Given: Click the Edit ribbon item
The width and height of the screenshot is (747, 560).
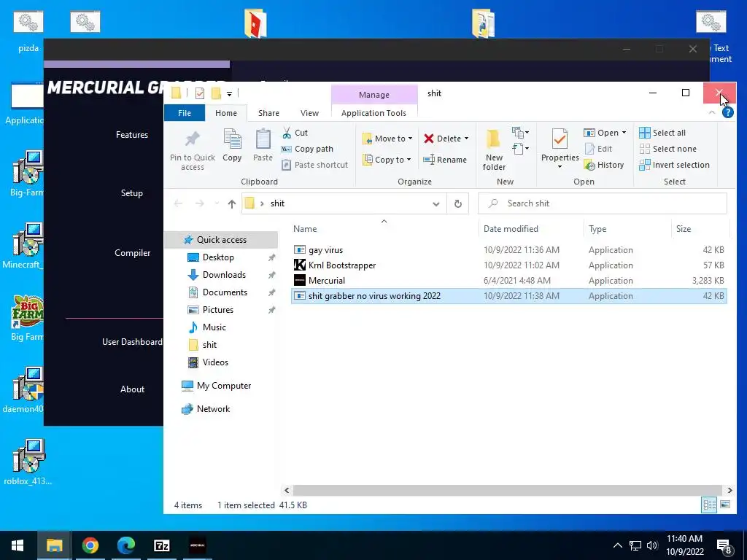Looking at the screenshot, I should (598, 149).
